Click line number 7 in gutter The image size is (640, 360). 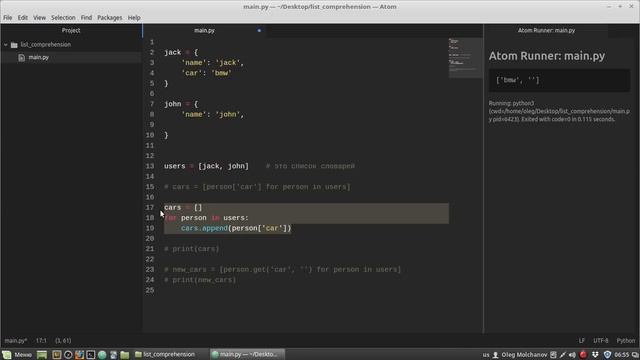click(x=152, y=104)
